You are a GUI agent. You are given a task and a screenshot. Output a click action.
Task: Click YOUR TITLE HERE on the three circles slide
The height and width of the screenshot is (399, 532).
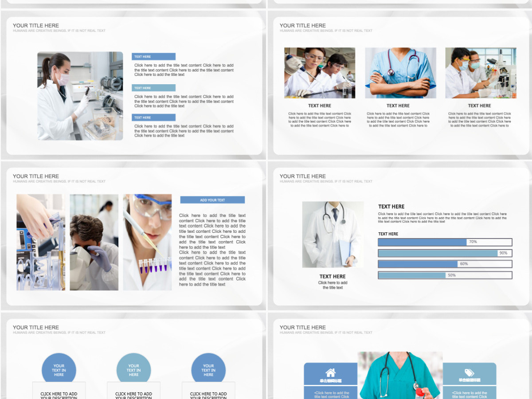36,327
